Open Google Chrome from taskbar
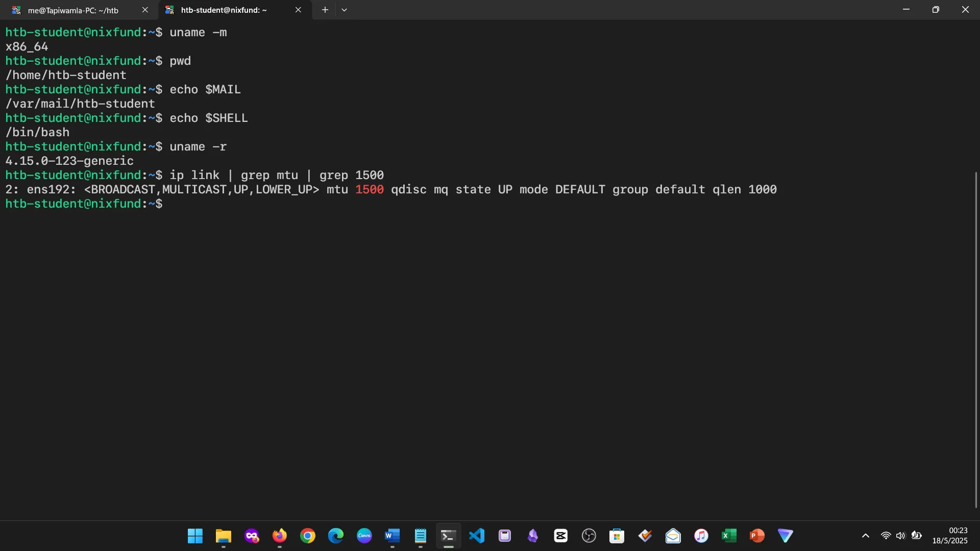The width and height of the screenshot is (980, 551). coord(308,536)
